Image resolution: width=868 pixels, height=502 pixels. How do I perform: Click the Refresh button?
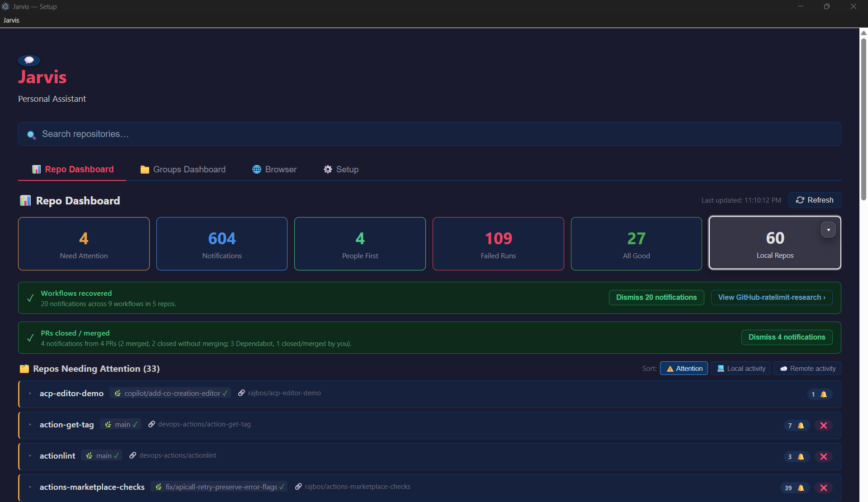click(x=815, y=200)
